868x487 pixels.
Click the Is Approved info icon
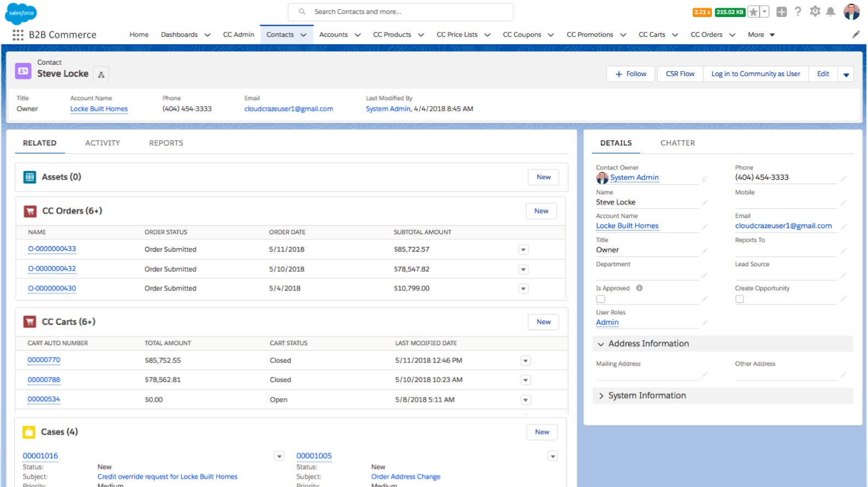point(639,288)
